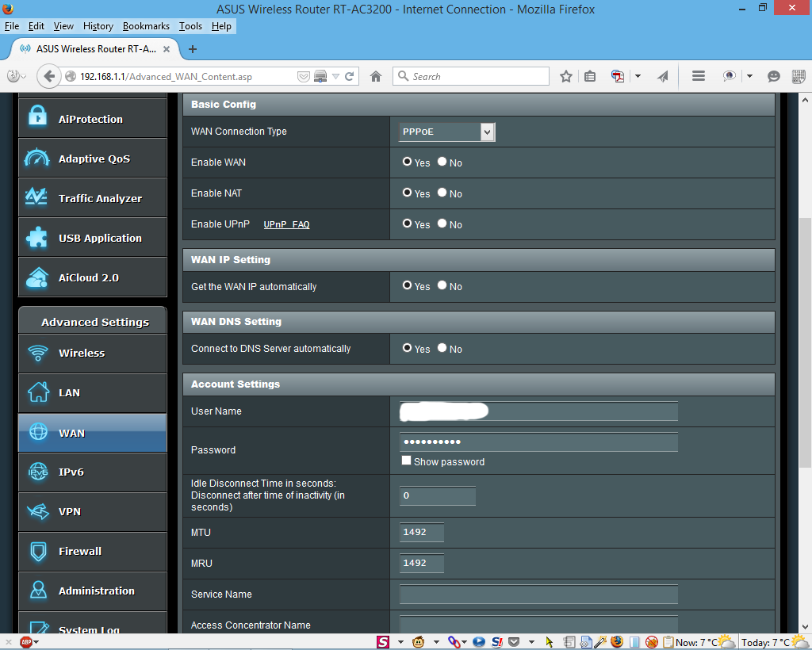Open dropdown arrow beside PDF toolbar icon
The image size is (812, 650).
(x=638, y=77)
